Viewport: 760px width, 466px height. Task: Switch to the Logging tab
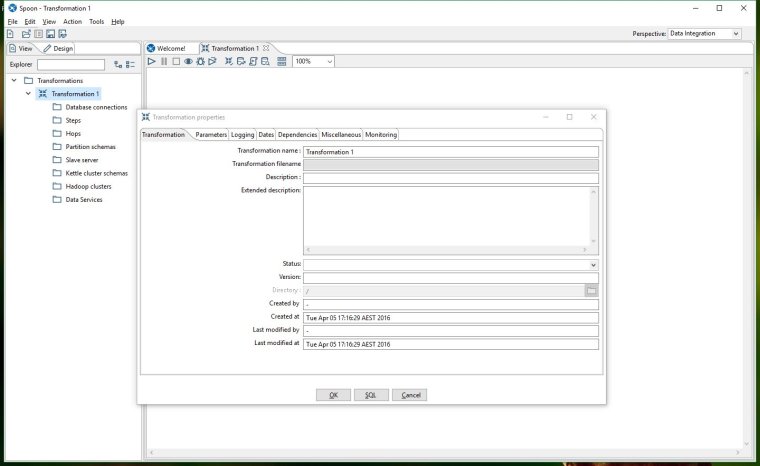pyautogui.click(x=243, y=134)
